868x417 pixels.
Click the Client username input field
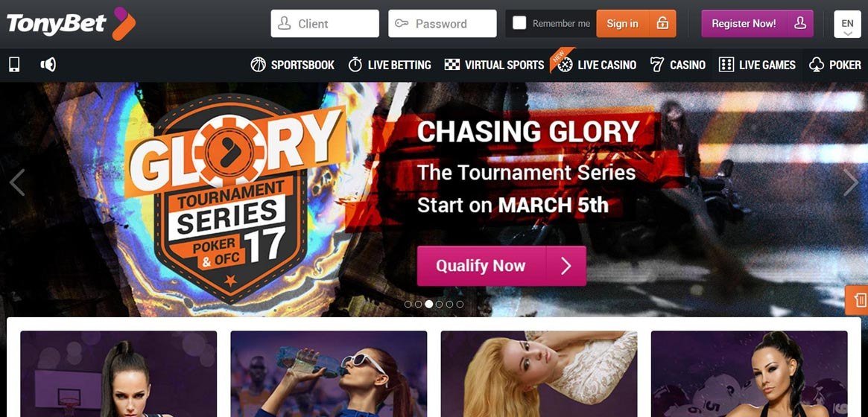click(325, 24)
